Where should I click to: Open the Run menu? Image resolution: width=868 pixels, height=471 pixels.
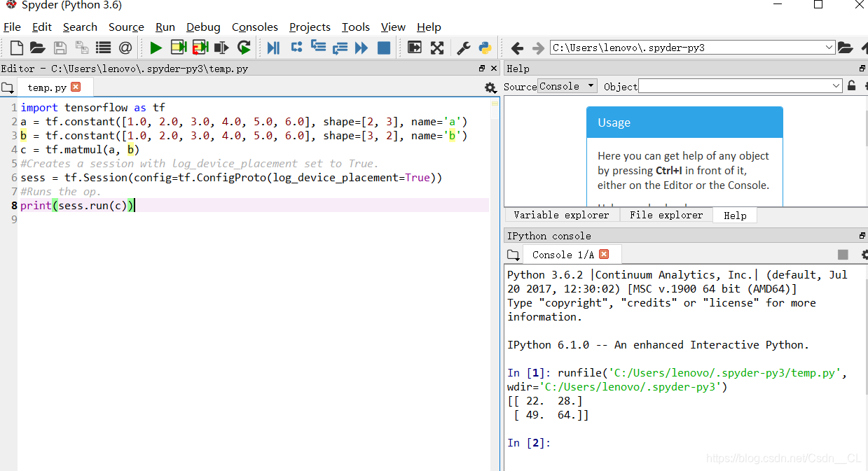coord(165,27)
